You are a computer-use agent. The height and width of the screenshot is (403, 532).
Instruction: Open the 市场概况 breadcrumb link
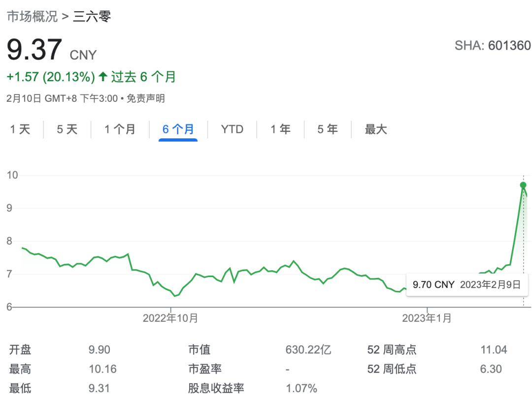pyautogui.click(x=32, y=16)
